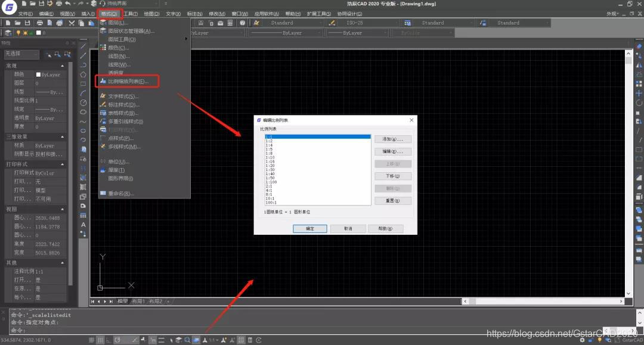This screenshot has width=644, height=345.
Task: Click the Print icon in quick access bar
Action: click(58, 4)
